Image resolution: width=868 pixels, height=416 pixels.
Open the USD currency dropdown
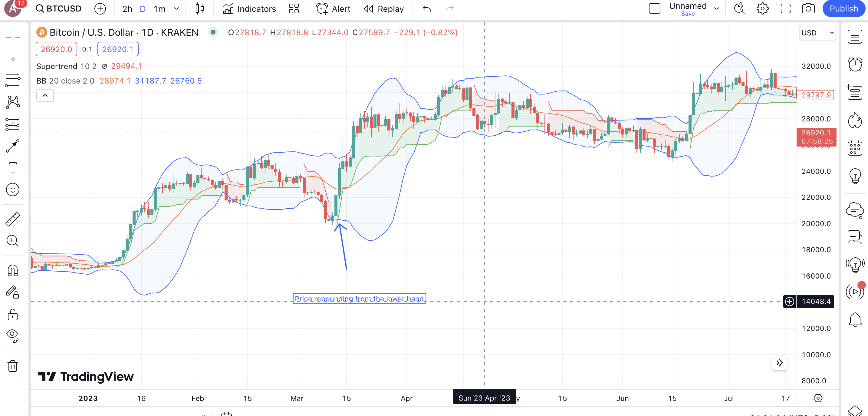(x=817, y=33)
